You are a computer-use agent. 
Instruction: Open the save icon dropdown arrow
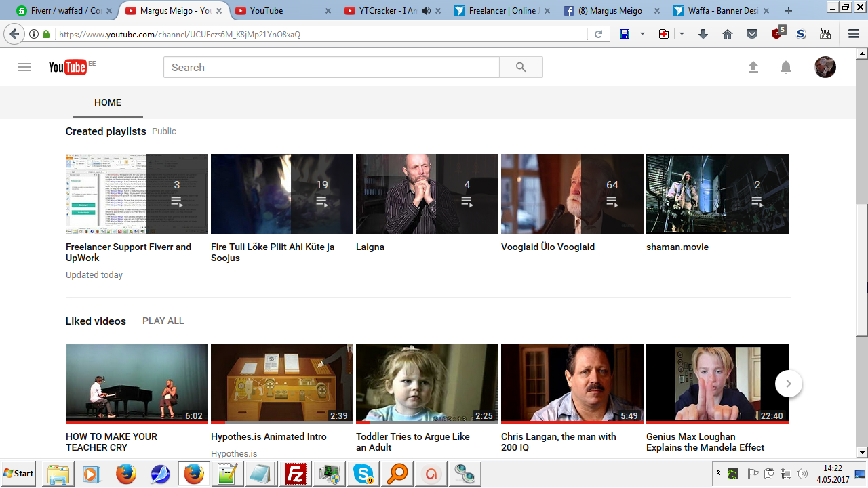coord(642,34)
